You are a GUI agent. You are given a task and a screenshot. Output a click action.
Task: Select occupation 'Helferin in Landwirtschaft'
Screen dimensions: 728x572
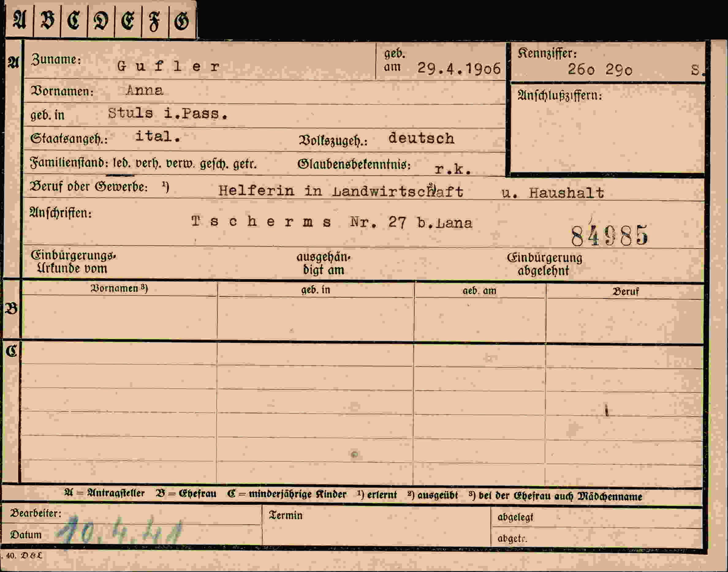(x=341, y=191)
